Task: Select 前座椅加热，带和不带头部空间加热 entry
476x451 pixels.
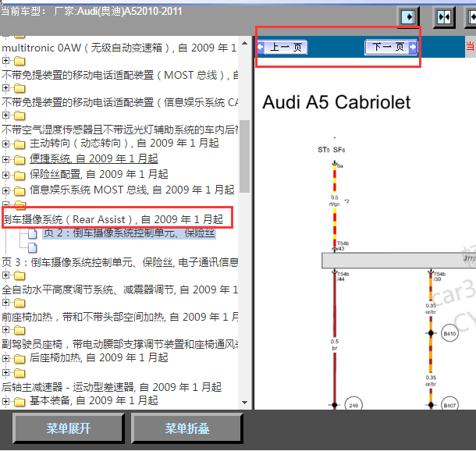Action: (x=119, y=317)
